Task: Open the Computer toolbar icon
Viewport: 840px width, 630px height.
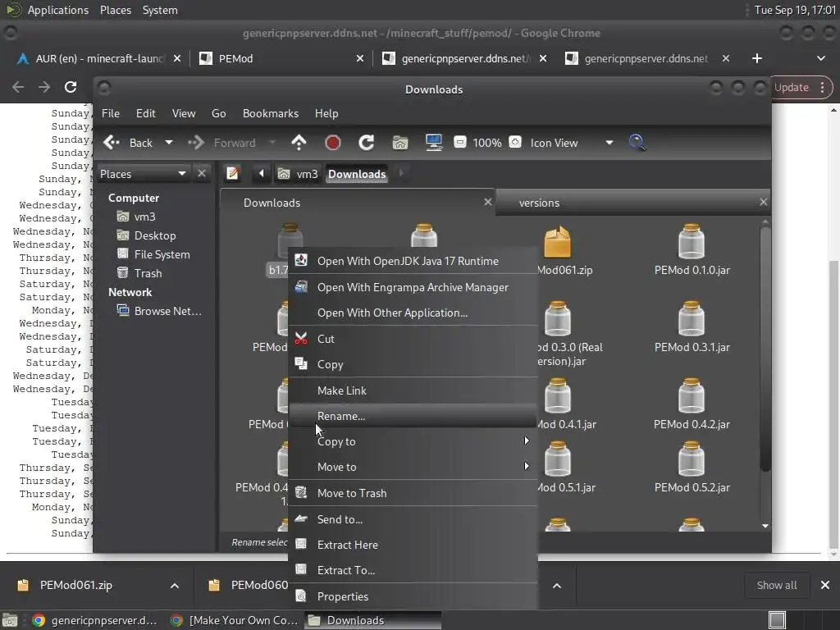Action: [x=434, y=143]
